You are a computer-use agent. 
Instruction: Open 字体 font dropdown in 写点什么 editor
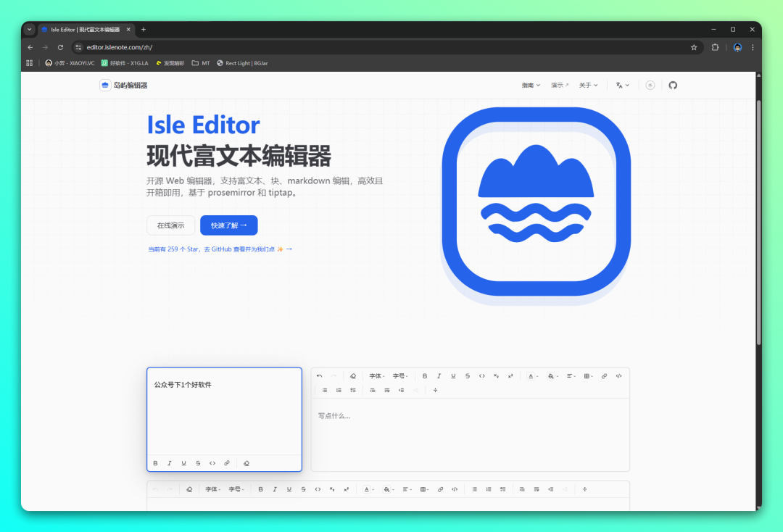click(x=377, y=376)
